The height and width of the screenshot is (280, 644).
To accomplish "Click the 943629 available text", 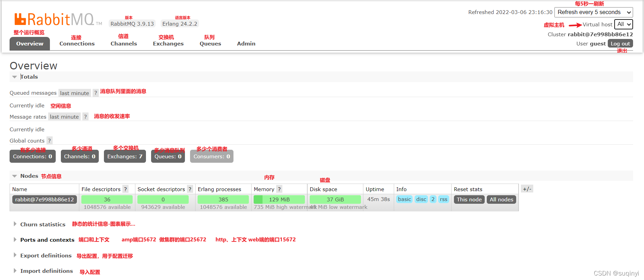I will [163, 207].
